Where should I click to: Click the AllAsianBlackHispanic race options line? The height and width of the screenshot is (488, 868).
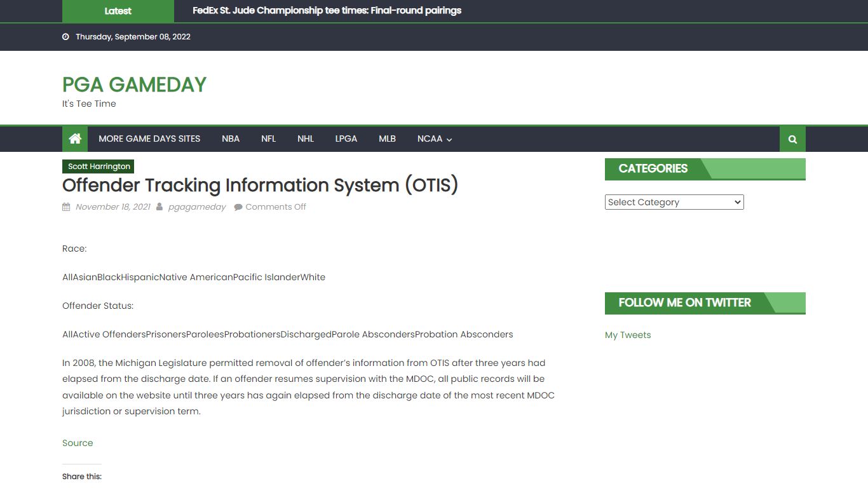(194, 277)
